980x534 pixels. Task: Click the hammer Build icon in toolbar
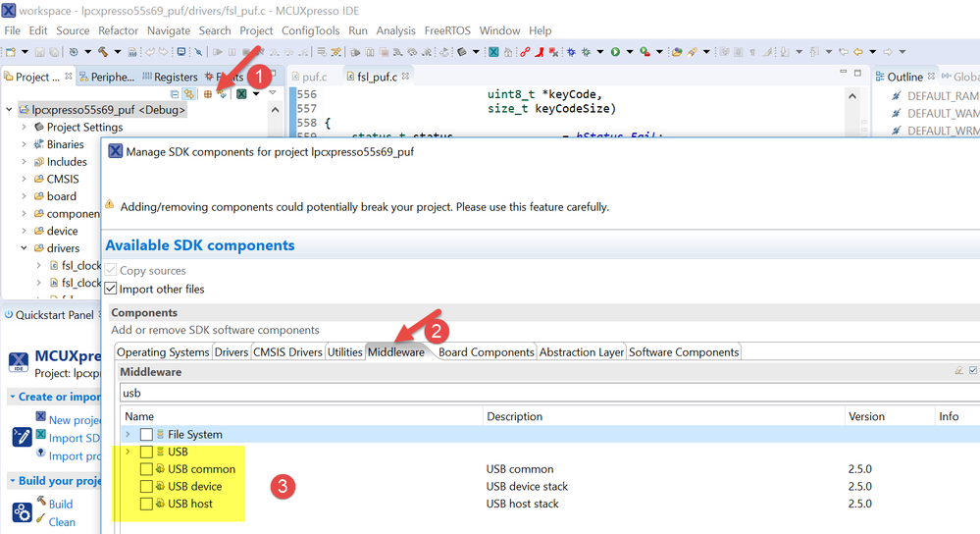(x=103, y=52)
